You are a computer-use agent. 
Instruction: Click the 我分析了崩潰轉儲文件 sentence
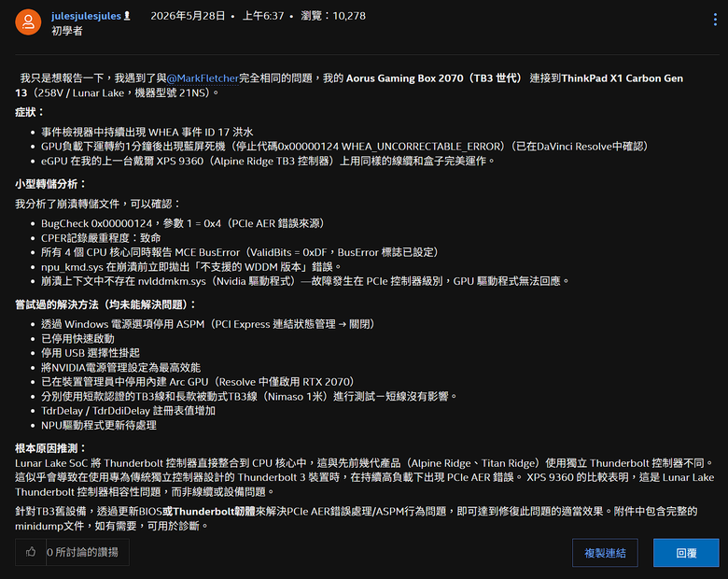tap(98, 204)
